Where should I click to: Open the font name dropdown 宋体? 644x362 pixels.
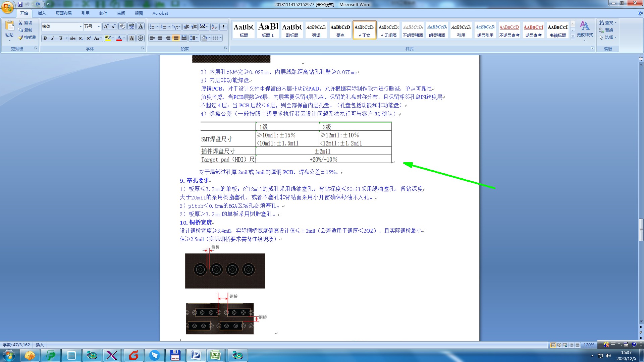(x=80, y=26)
